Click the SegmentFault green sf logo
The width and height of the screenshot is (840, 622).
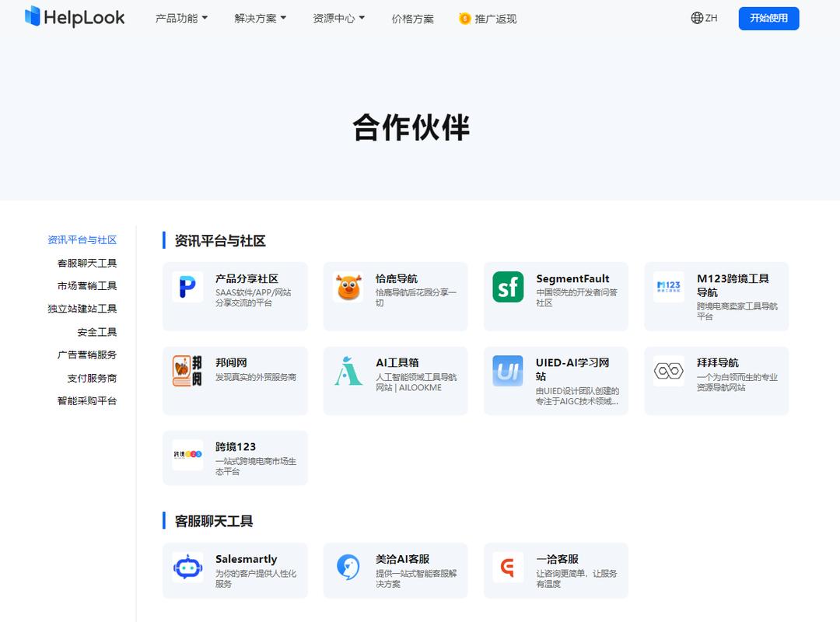pos(508,287)
